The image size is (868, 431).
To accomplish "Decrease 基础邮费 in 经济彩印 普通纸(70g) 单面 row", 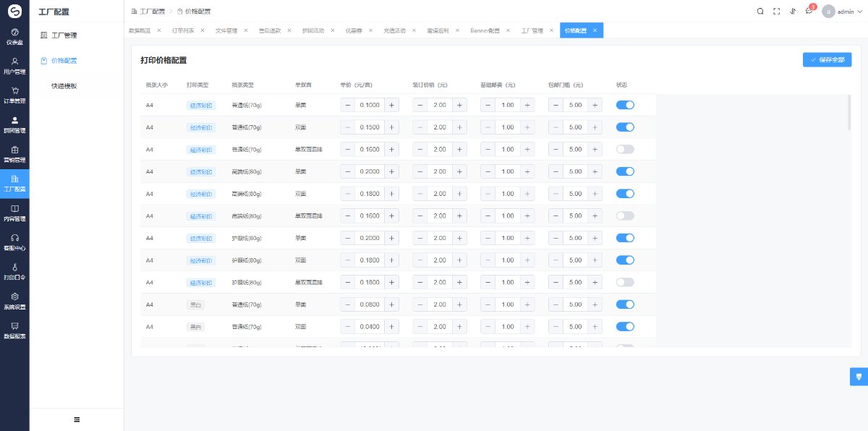I will click(488, 105).
